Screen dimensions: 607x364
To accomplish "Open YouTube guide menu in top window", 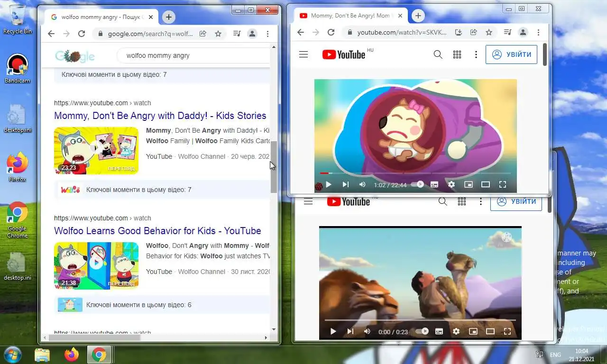I will (303, 55).
